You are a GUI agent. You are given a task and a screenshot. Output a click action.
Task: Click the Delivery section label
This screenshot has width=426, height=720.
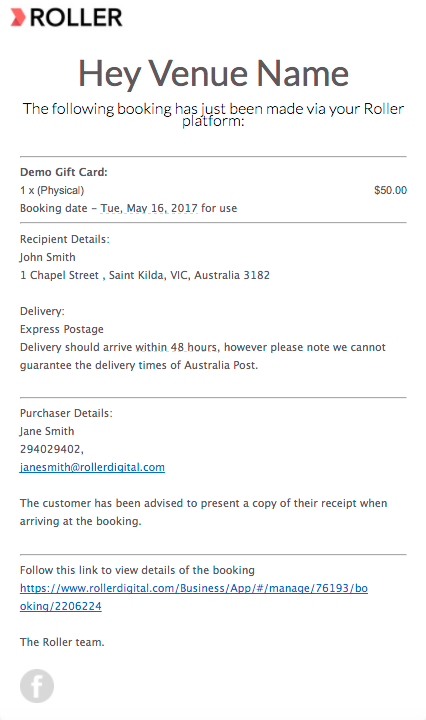click(42, 311)
